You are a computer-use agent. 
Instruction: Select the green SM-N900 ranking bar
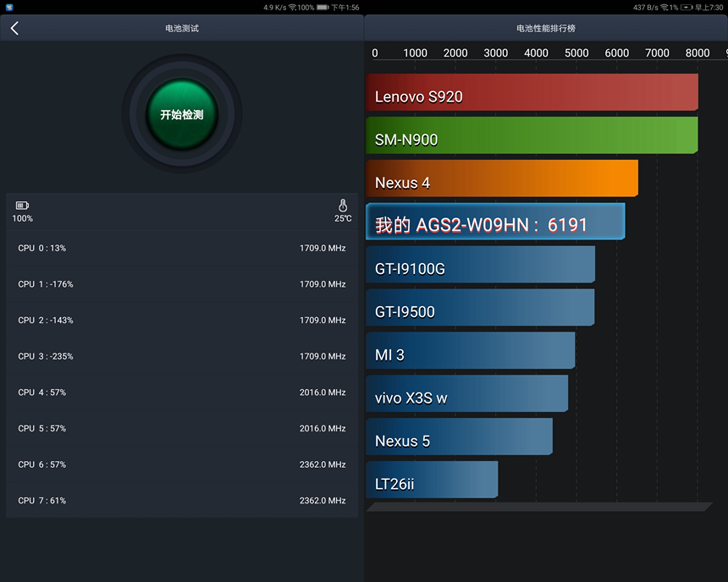[532, 135]
